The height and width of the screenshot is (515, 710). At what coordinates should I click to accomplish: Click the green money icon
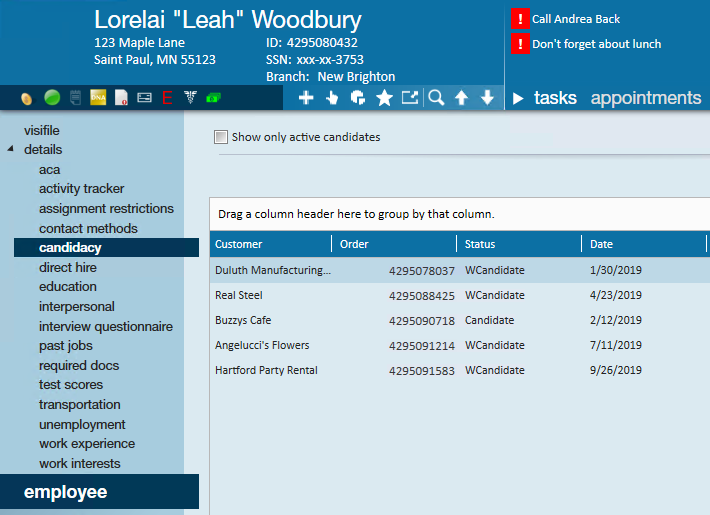pos(214,97)
